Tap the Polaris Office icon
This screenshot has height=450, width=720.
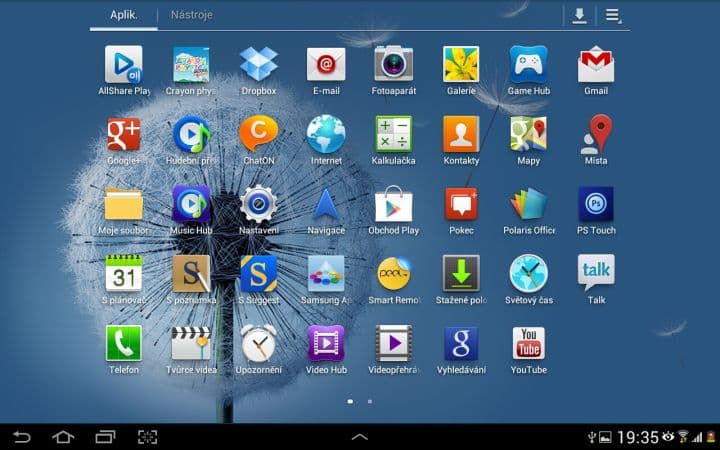pos(529,204)
